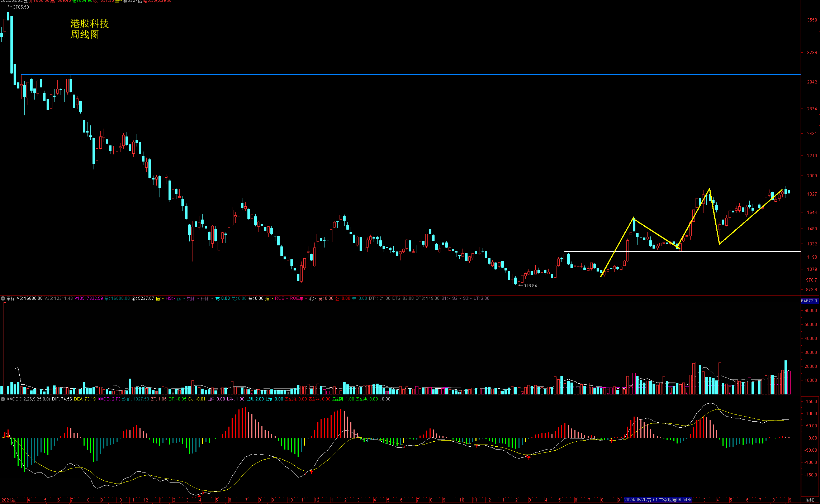The image size is (820, 504).
Task: Collapse the 量柱 volume indicator dropdown arrow
Action: tap(3, 298)
